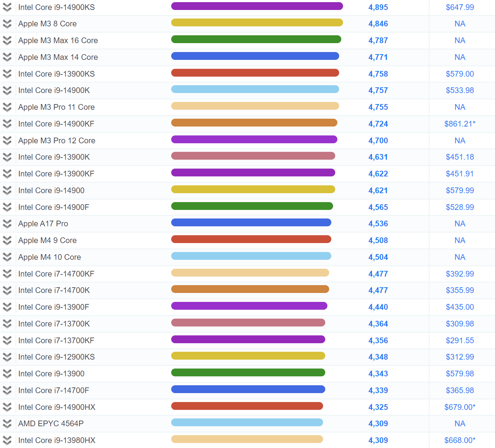495x448 pixels.
Task: Click the 4,440 score value
Action: [378, 307]
